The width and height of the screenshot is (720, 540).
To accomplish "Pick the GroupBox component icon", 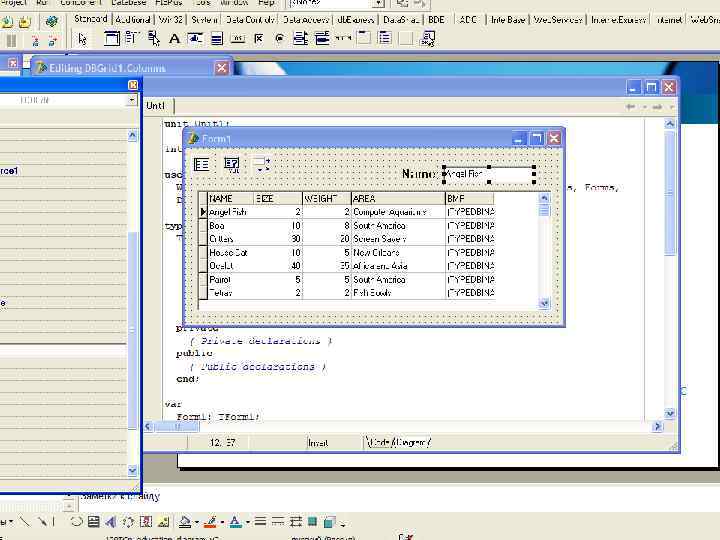I will click(364, 39).
